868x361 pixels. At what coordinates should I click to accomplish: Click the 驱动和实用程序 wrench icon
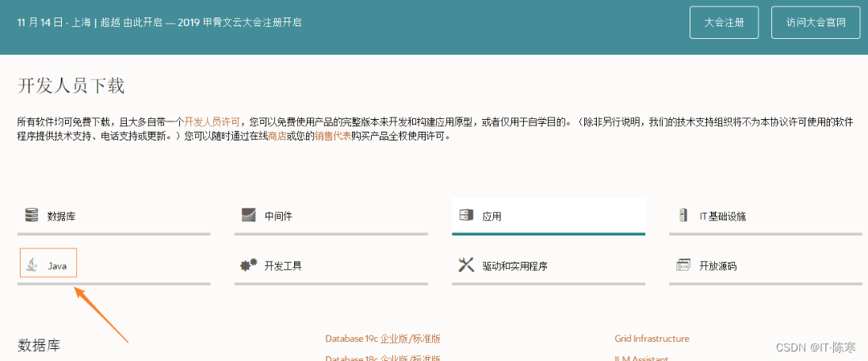(467, 265)
